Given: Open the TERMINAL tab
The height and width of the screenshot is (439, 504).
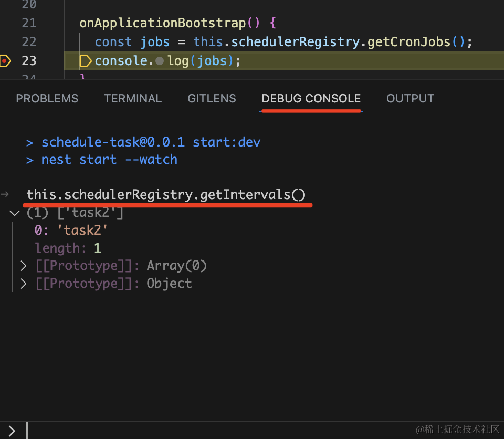Looking at the screenshot, I should point(133,99).
